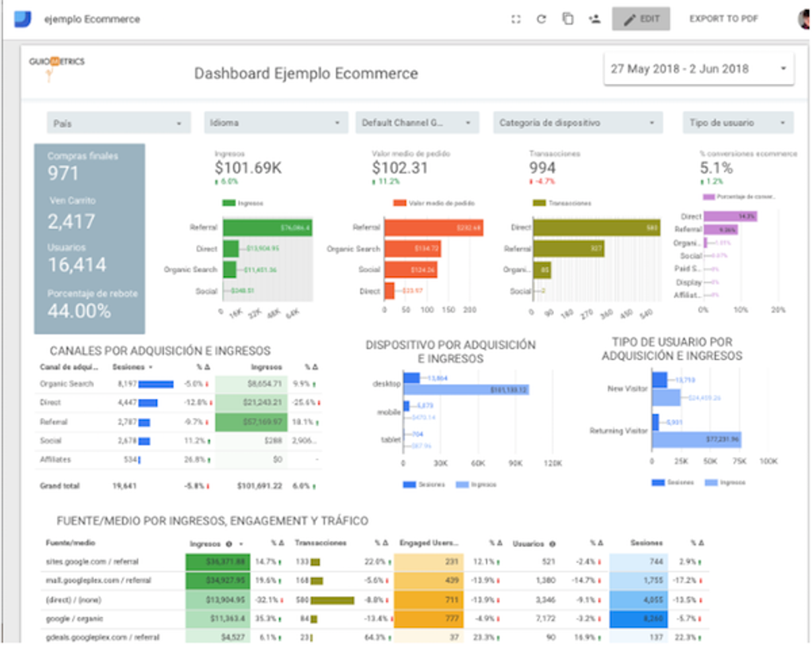
Task: Click the copy report icon
Action: coord(568,19)
